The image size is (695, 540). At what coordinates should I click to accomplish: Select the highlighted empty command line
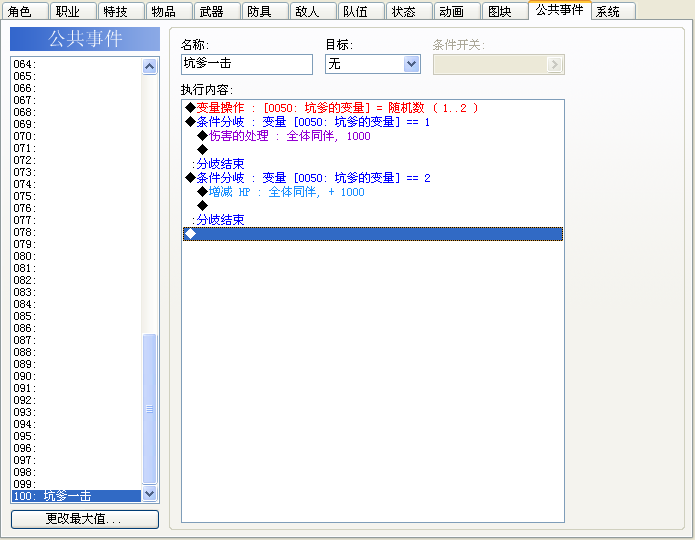[x=373, y=234]
